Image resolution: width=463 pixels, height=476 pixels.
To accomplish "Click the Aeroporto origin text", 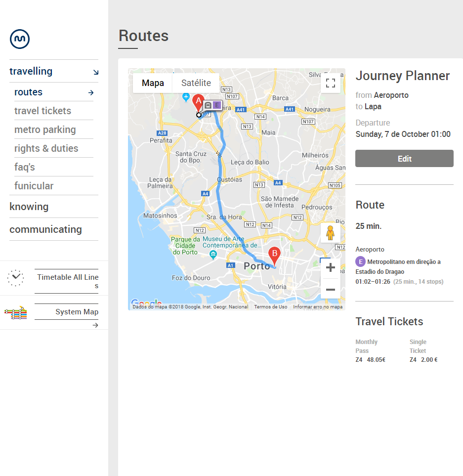I will [391, 95].
